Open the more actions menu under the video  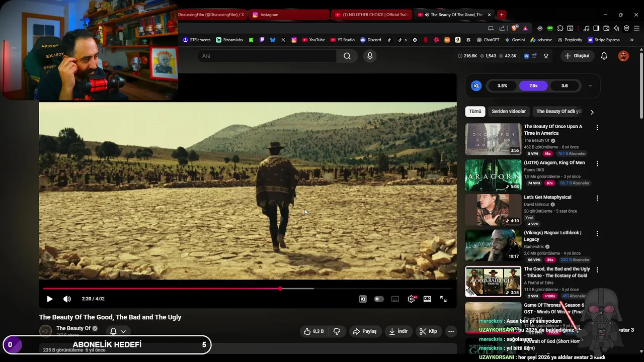[451, 331]
